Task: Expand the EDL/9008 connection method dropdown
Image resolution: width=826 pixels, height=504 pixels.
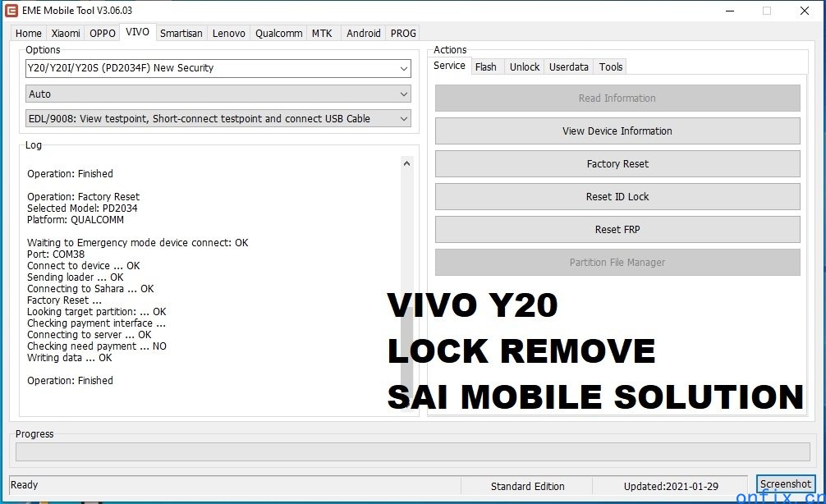Action: click(218, 119)
